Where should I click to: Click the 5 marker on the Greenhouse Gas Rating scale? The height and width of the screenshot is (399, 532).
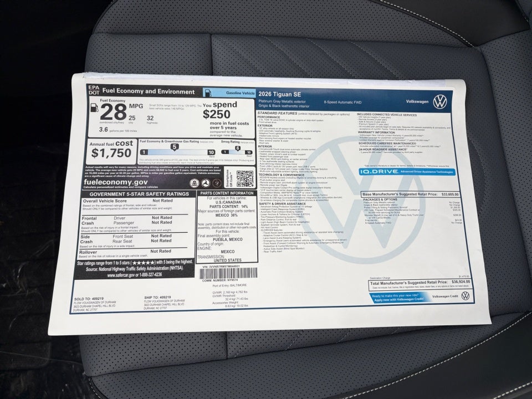[174, 146]
